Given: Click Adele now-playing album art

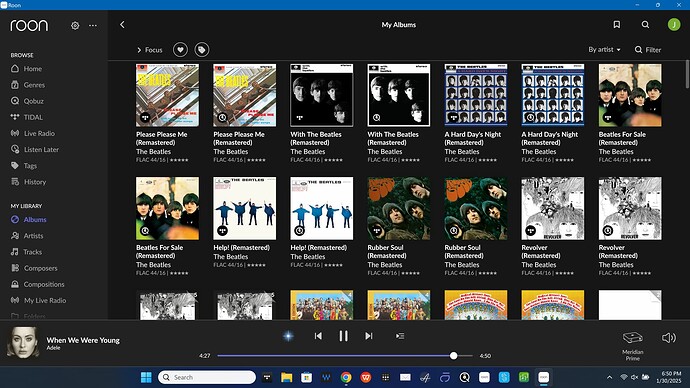Looking at the screenshot, I should coord(23,342).
